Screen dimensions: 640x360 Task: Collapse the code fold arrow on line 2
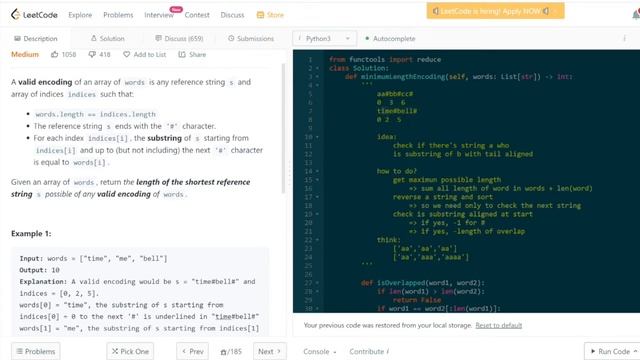click(318, 68)
